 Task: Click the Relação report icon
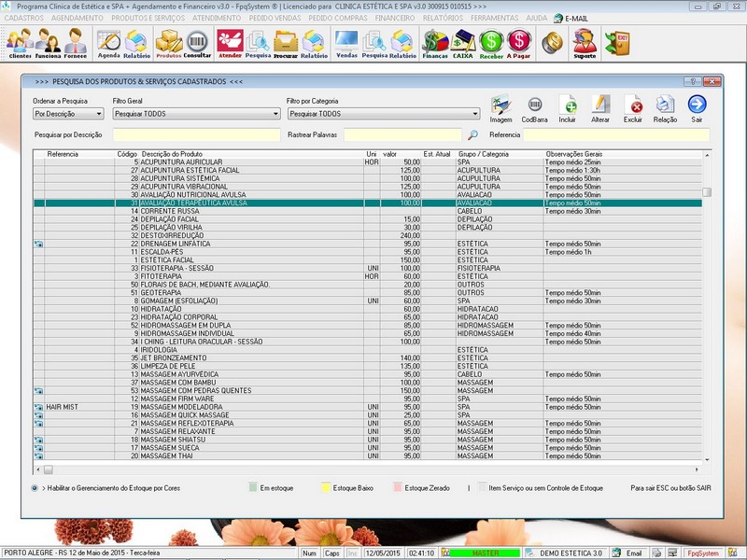[x=665, y=108]
